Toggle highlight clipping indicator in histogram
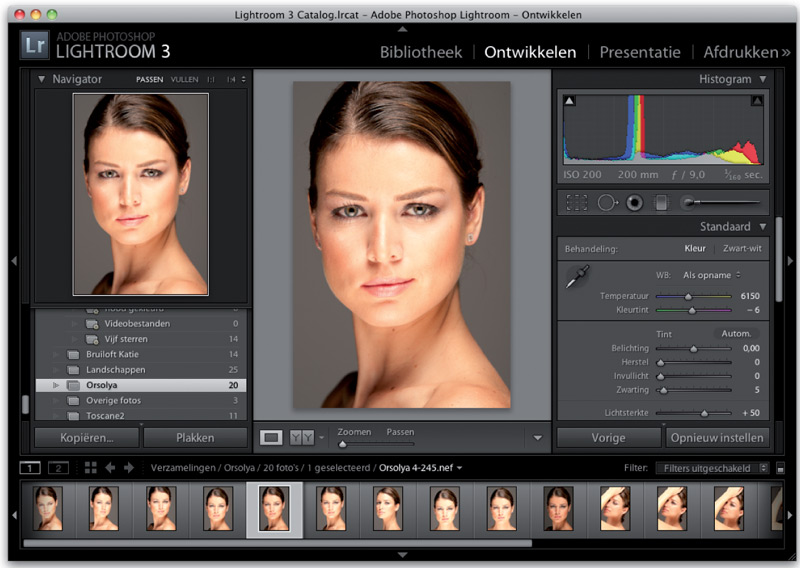Viewport: 800px width, 568px height. pyautogui.click(x=757, y=101)
